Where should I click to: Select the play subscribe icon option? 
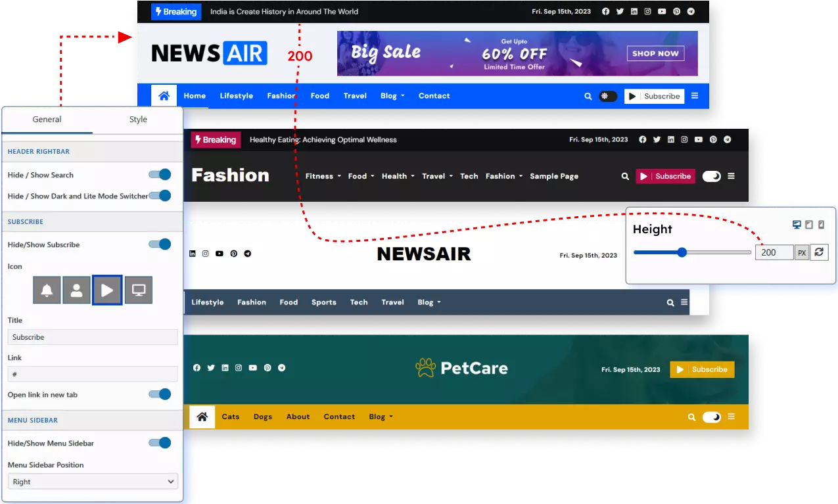pyautogui.click(x=107, y=290)
